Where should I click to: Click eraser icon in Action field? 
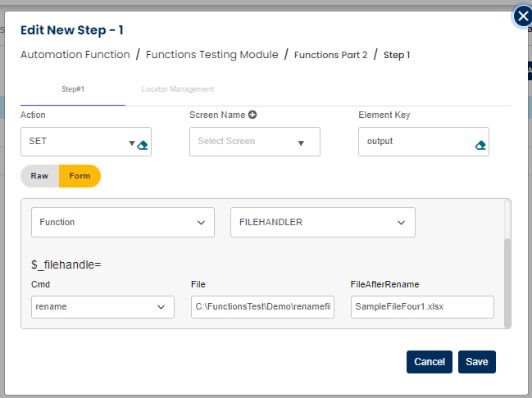tap(143, 145)
